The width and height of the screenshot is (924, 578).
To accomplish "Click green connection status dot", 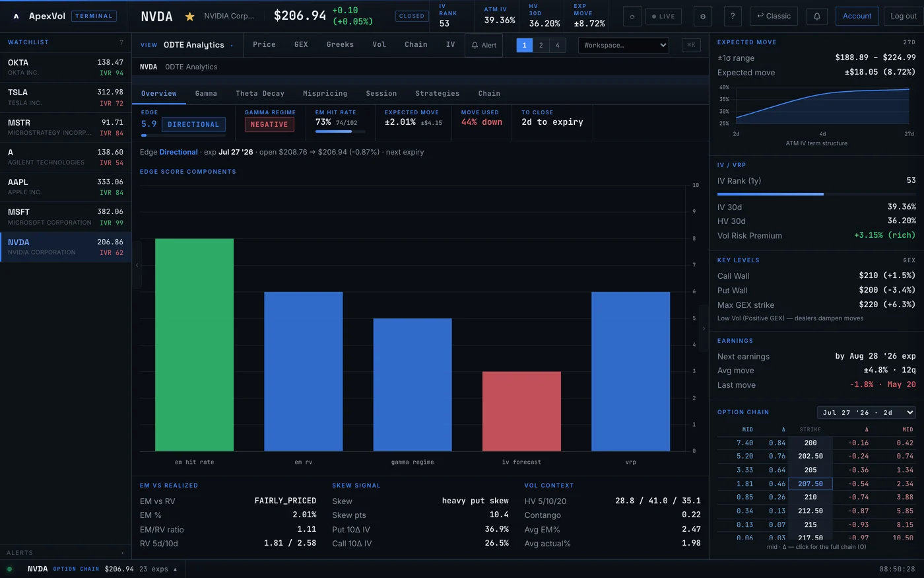I will 9,569.
